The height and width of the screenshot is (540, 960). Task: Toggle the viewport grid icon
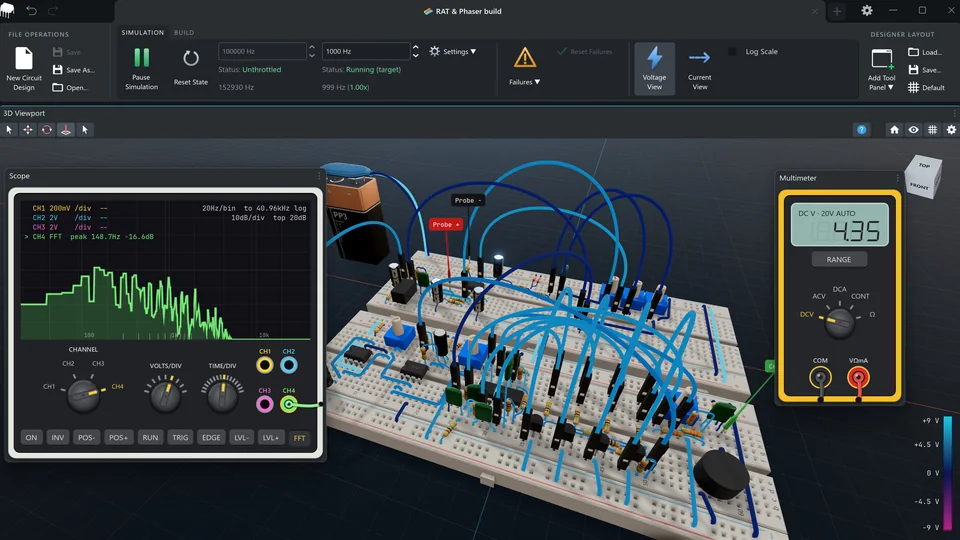coord(932,130)
